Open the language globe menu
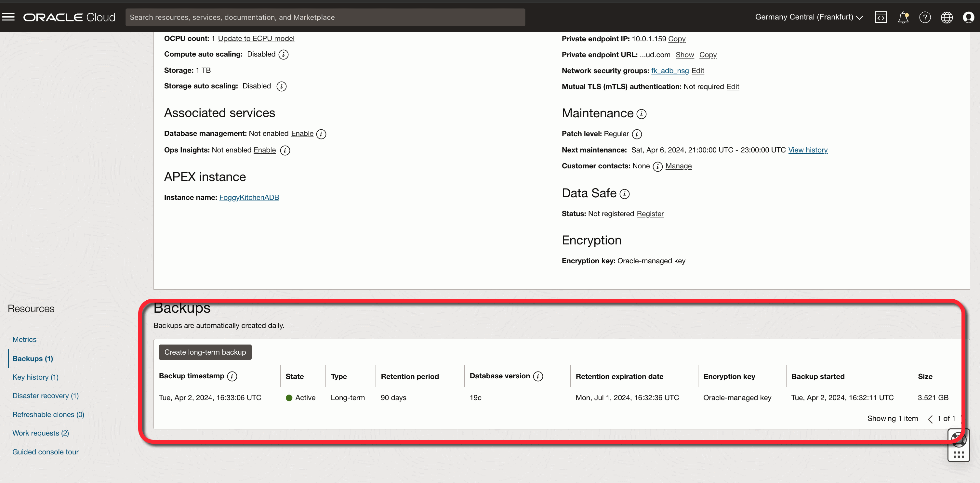Image resolution: width=980 pixels, height=483 pixels. (947, 17)
